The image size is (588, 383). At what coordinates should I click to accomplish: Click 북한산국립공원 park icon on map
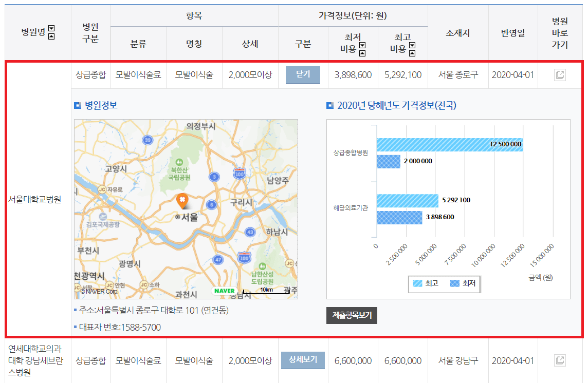tap(179, 162)
